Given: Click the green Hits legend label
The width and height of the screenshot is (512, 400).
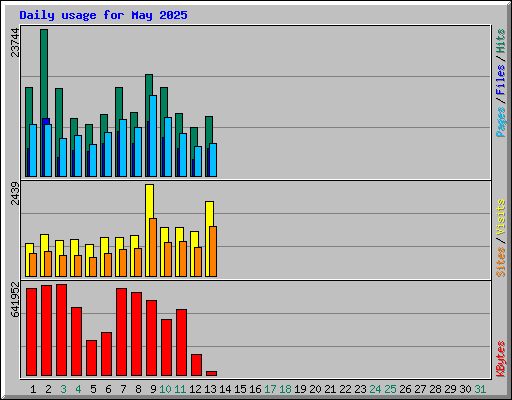Looking at the screenshot, I should tap(500, 41).
